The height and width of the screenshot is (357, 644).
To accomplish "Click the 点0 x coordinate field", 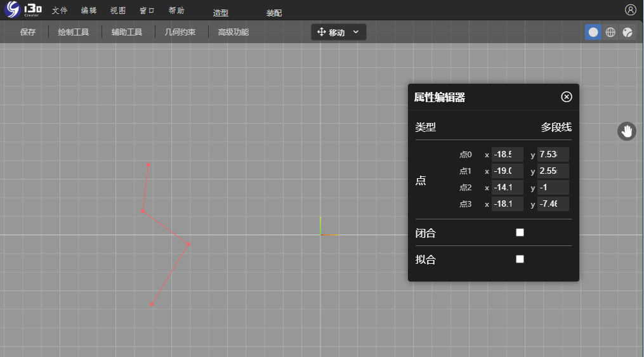I will coord(507,155).
